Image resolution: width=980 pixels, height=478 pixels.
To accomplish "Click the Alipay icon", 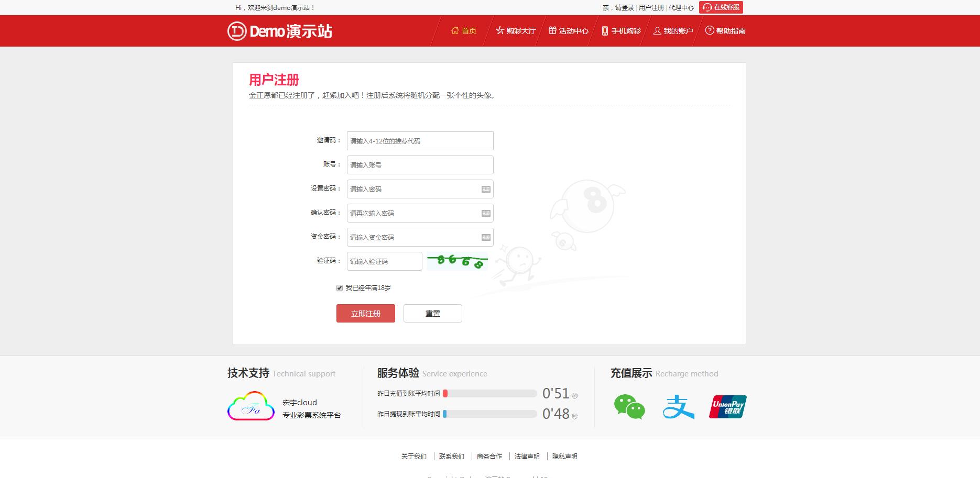I will pos(679,407).
